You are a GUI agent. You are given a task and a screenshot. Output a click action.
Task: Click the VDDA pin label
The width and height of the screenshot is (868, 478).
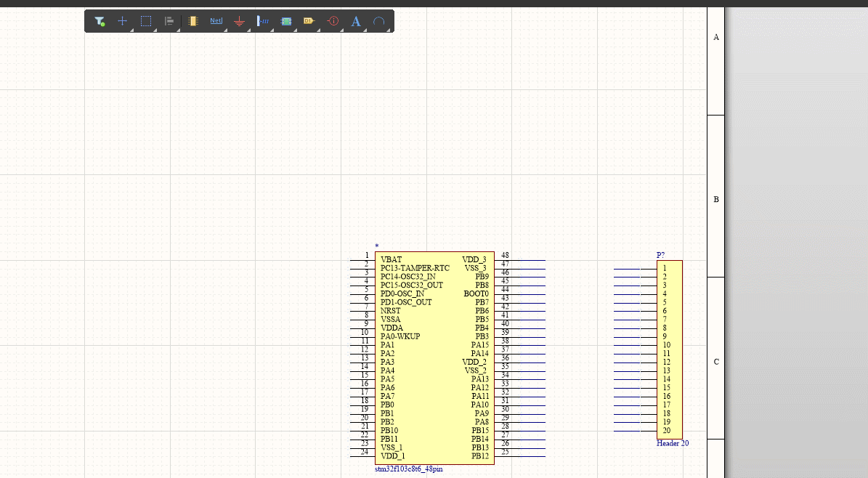392,328
